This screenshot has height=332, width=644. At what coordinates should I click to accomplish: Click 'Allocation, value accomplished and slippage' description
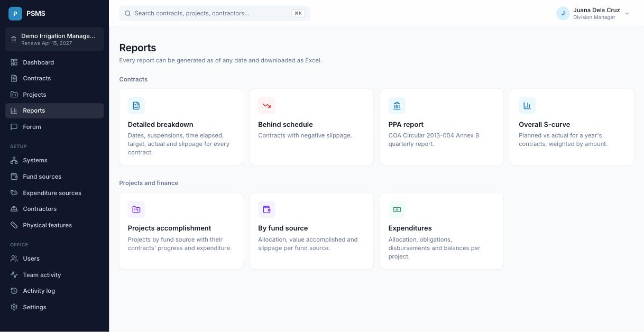coord(308,244)
